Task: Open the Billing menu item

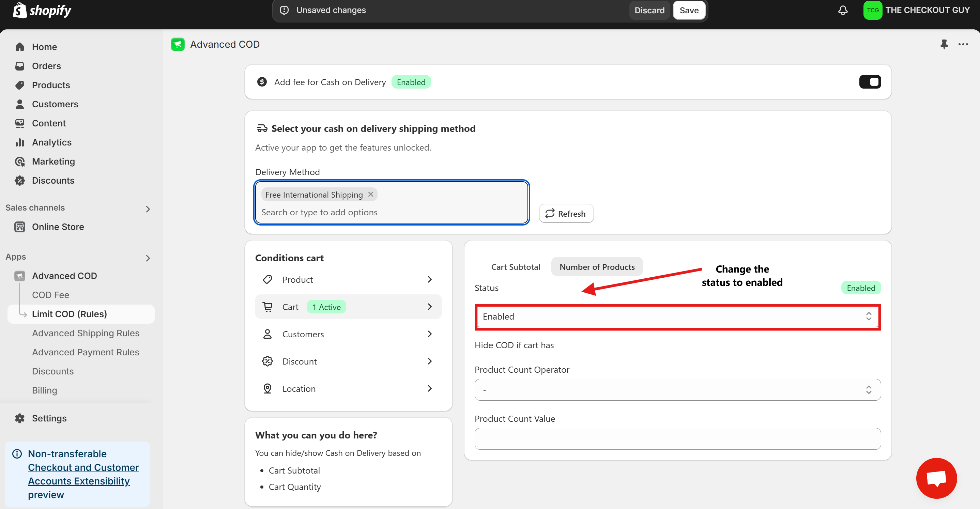Action: (45, 390)
